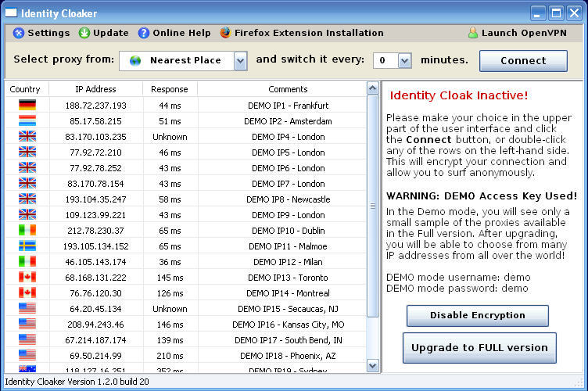Viewport: 588px width, 391px height.
Task: Click the proxy list vertical scrollbar thumb
Action: 372,206
